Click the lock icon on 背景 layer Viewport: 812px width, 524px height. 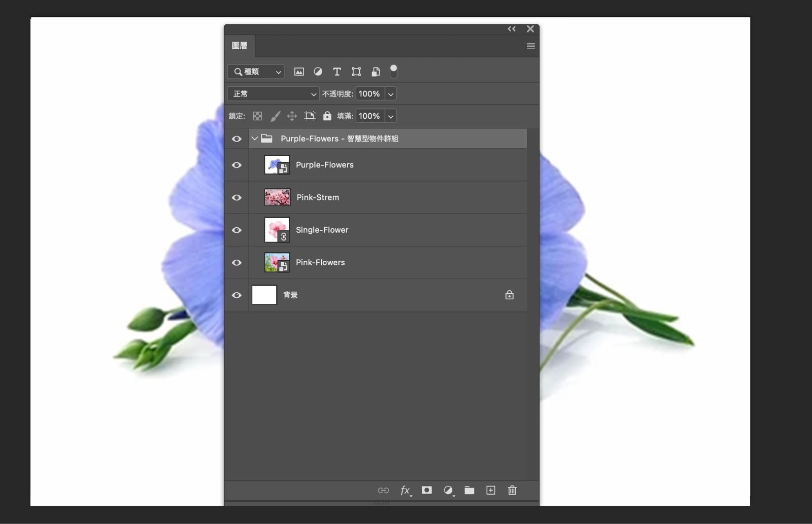point(510,295)
